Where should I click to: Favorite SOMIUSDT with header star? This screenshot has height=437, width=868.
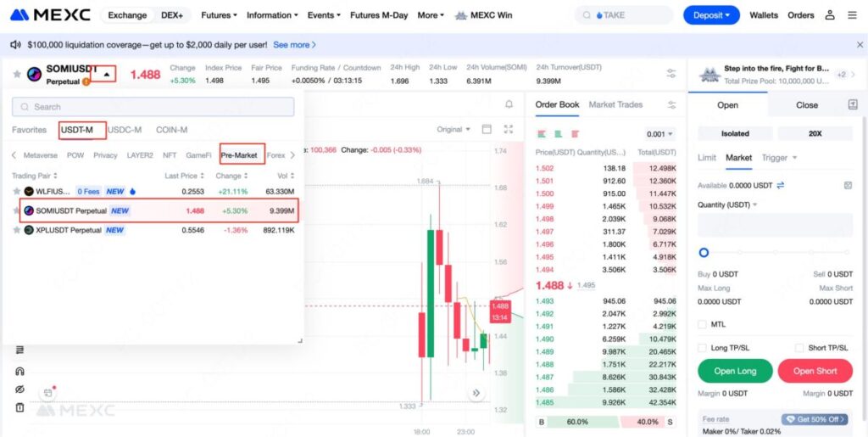coord(17,74)
